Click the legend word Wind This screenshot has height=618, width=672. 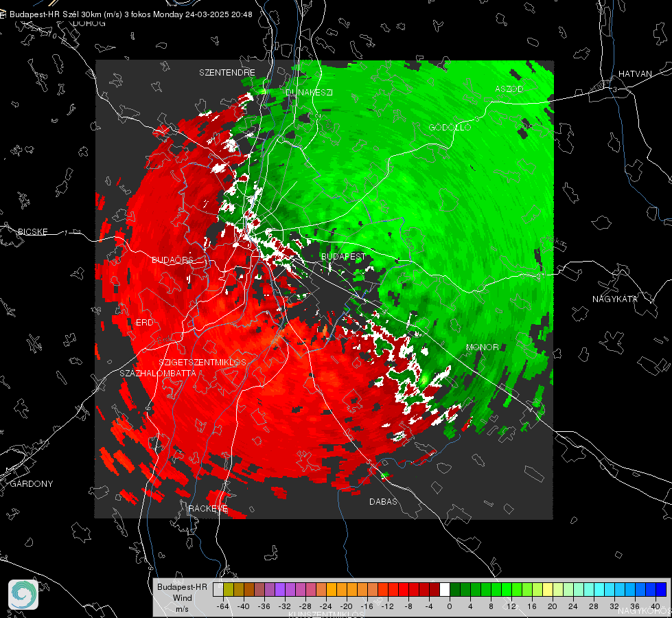(182, 598)
